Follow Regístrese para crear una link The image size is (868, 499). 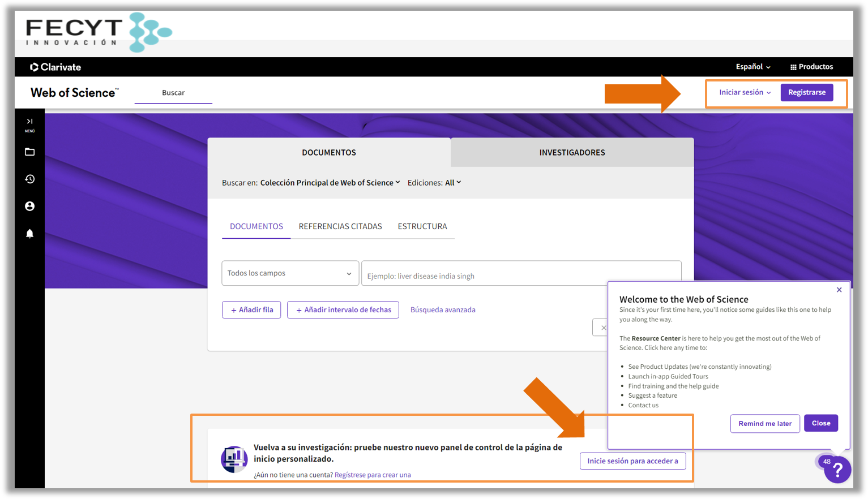coord(373,475)
